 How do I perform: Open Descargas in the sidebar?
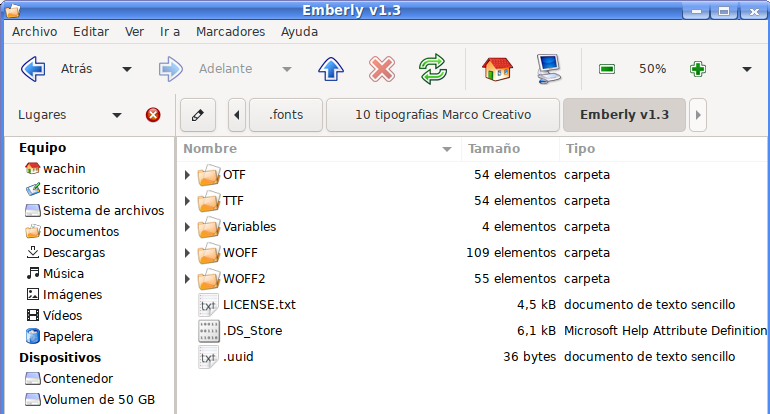(x=65, y=253)
